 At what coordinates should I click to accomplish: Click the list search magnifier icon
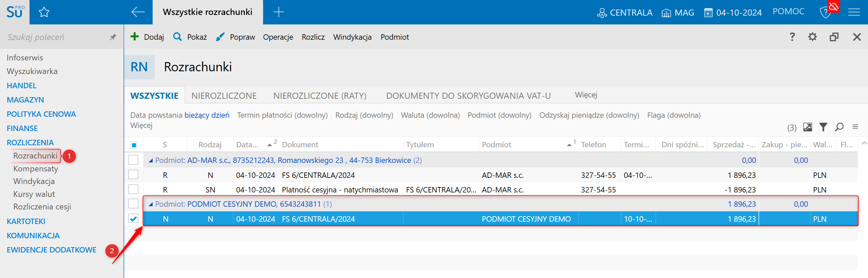click(840, 127)
